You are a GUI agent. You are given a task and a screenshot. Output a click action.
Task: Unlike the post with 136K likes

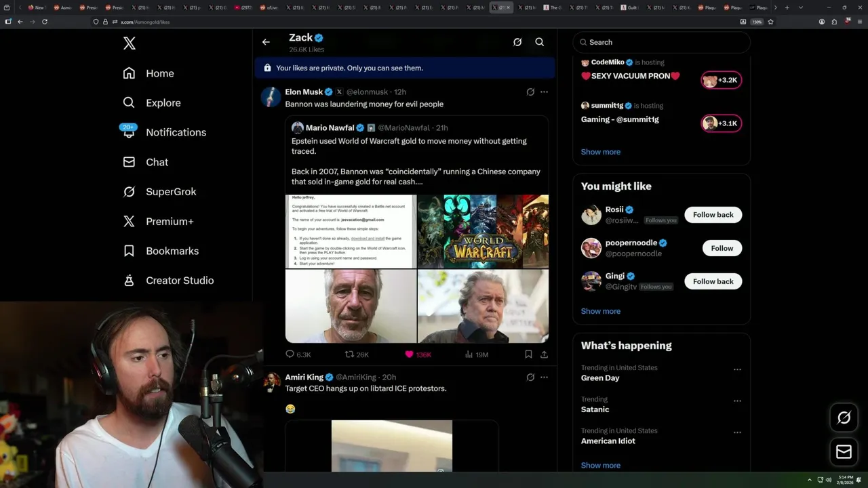[x=409, y=354]
